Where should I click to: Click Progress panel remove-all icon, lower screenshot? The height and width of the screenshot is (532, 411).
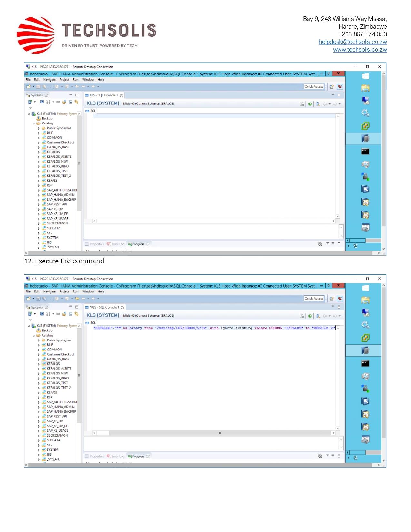click(x=320, y=456)
